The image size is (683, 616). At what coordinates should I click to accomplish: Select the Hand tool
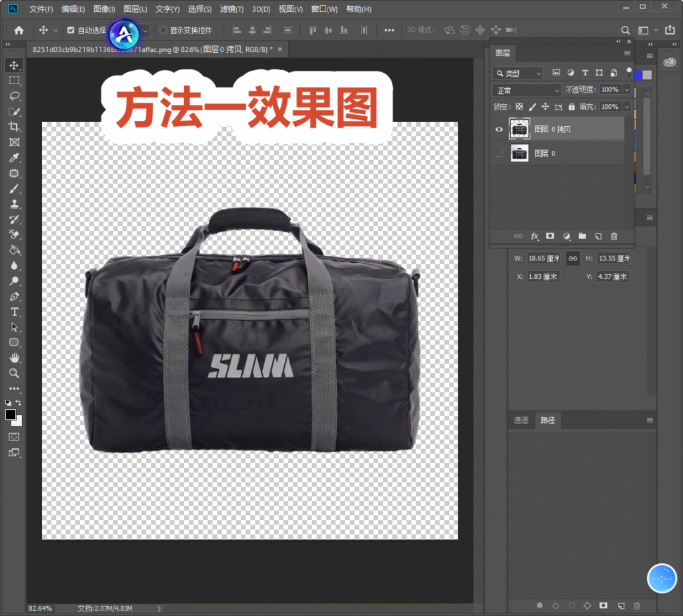pyautogui.click(x=14, y=358)
